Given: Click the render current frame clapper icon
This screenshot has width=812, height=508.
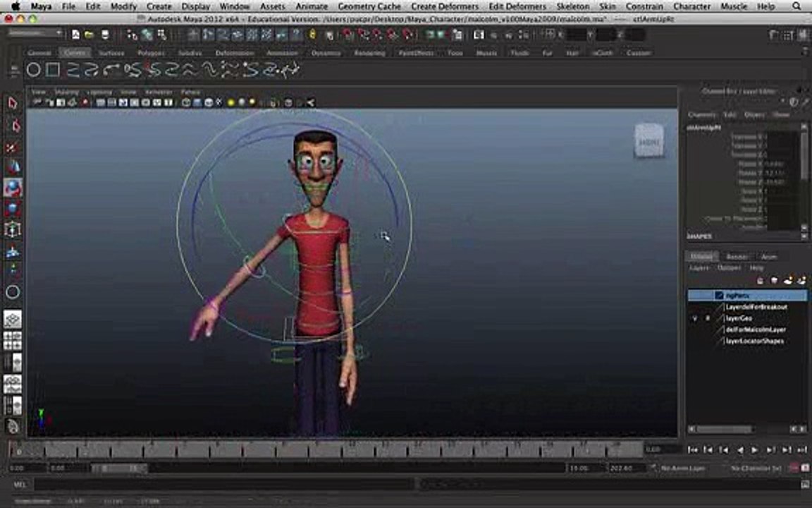Looking at the screenshot, I should point(479,35).
